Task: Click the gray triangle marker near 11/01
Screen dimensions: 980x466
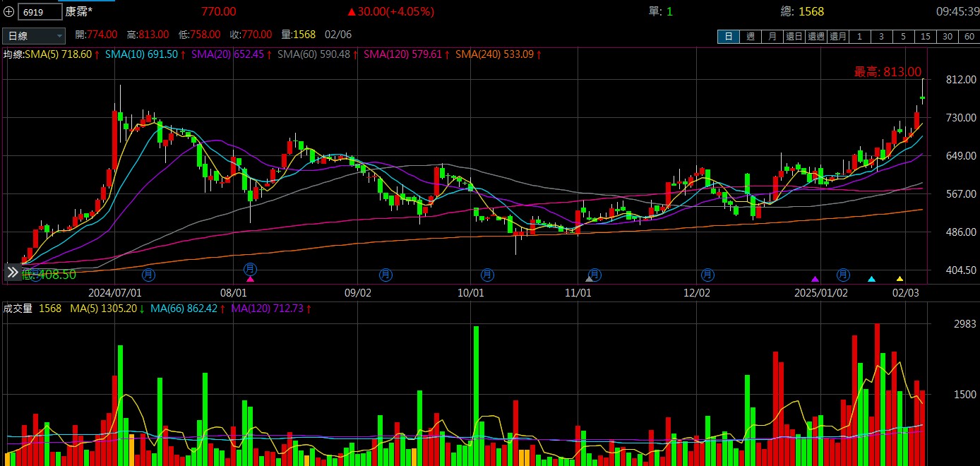Action: 589,280
